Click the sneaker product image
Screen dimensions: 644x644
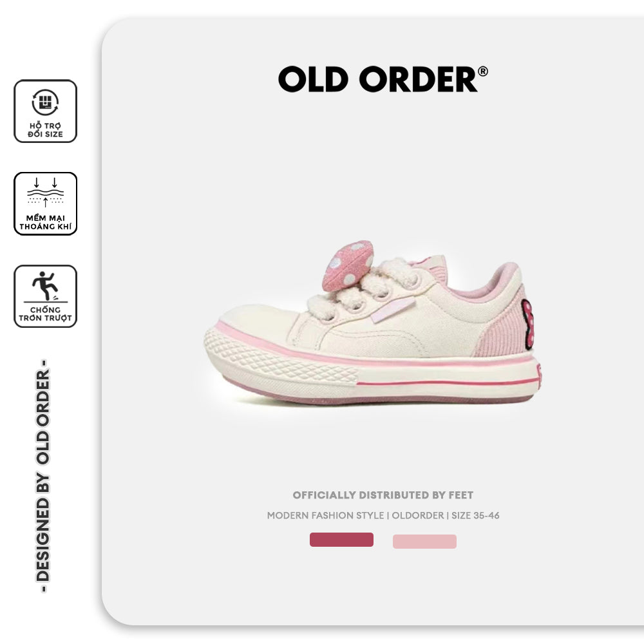click(x=373, y=322)
